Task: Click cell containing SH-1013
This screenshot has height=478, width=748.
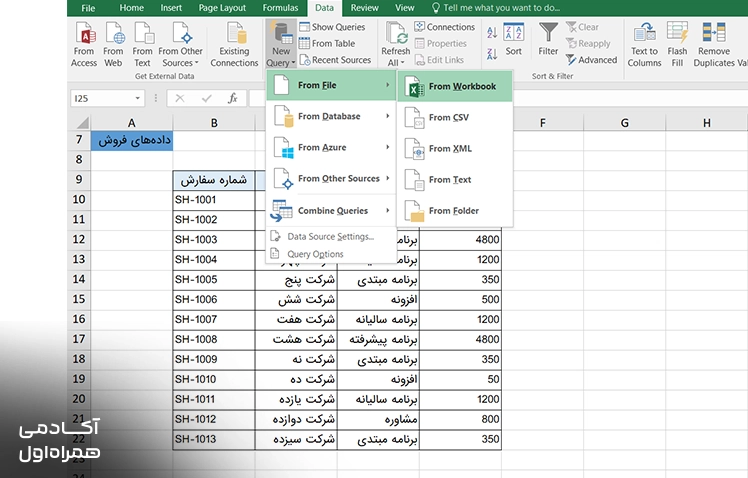Action: tap(214, 439)
